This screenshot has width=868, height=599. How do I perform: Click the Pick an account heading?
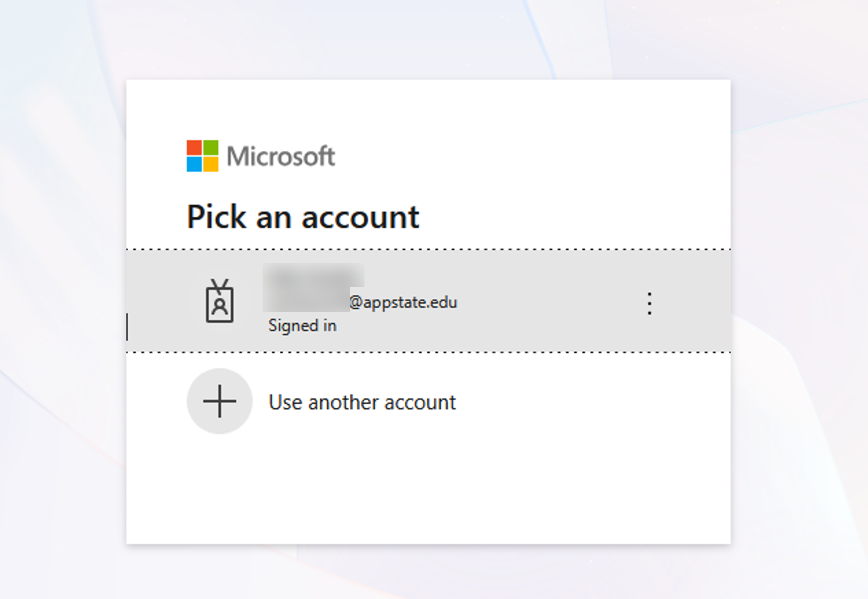pyautogui.click(x=303, y=217)
